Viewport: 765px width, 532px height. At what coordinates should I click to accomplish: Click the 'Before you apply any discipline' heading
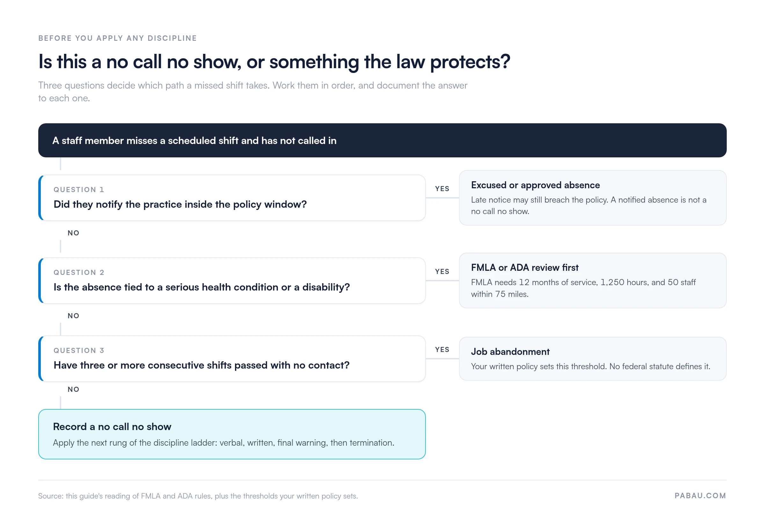(x=117, y=38)
